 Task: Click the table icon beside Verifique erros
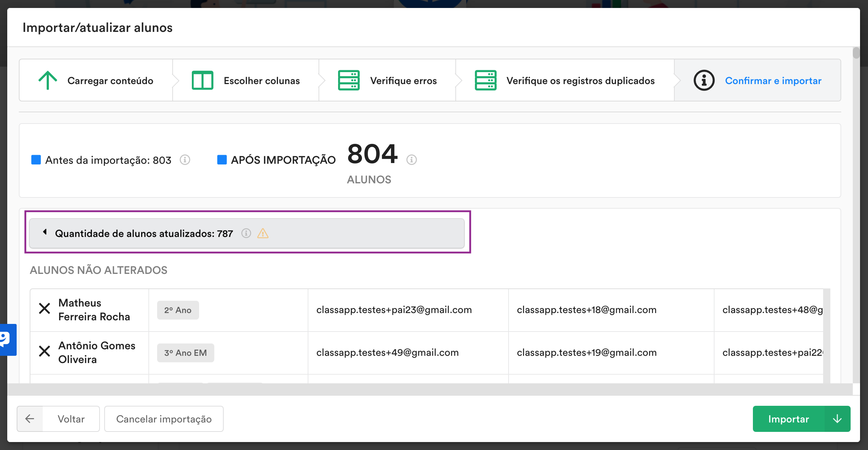pyautogui.click(x=349, y=80)
